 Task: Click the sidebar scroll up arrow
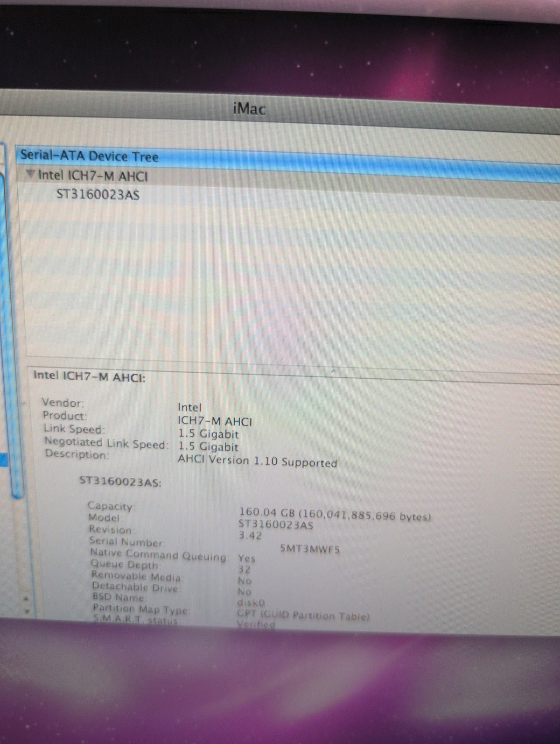point(27,599)
